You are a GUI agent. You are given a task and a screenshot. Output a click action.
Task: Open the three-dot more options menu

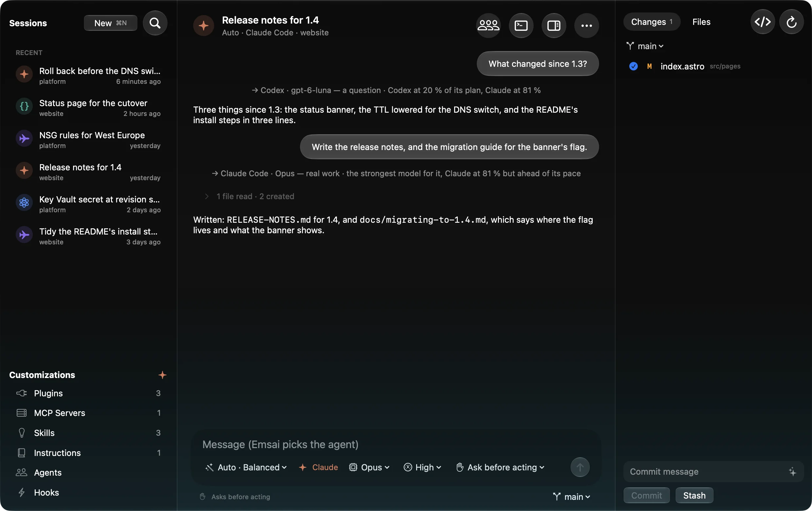tap(586, 25)
